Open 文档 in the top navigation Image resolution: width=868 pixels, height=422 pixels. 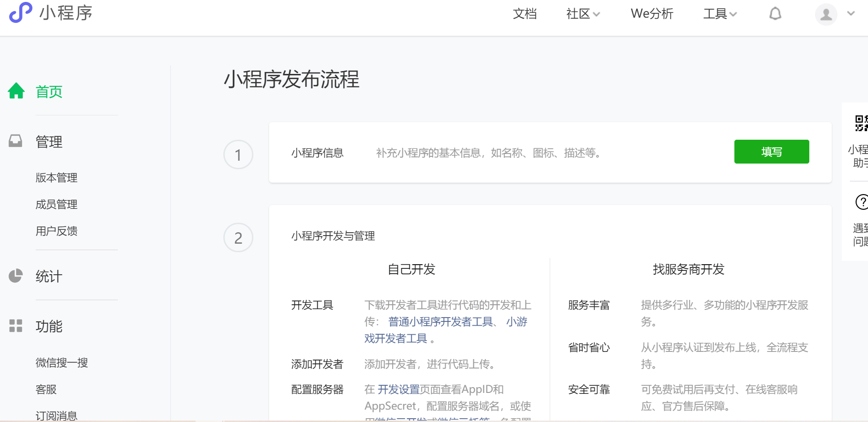525,14
